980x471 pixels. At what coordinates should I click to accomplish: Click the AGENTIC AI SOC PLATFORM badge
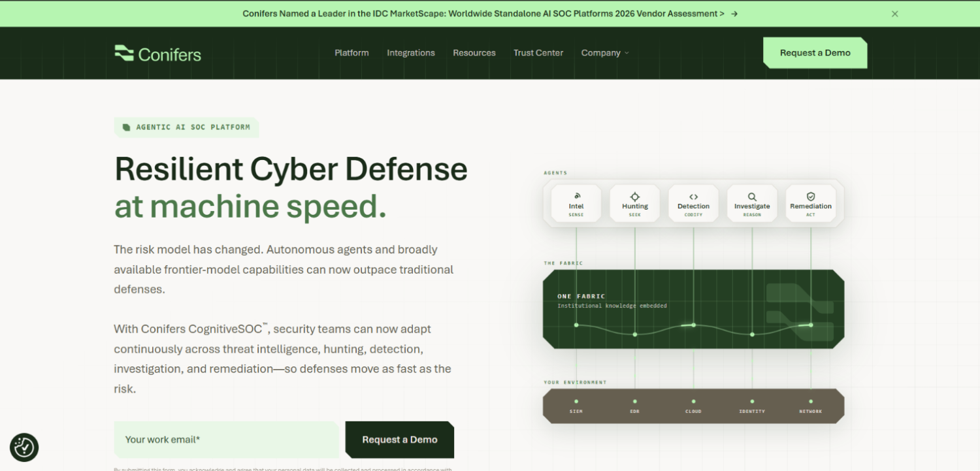point(186,127)
